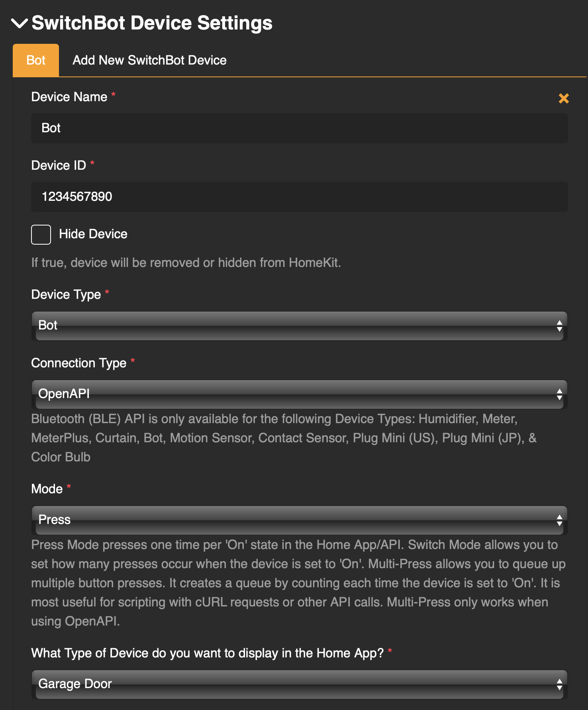Click the Mode field label

(47, 489)
